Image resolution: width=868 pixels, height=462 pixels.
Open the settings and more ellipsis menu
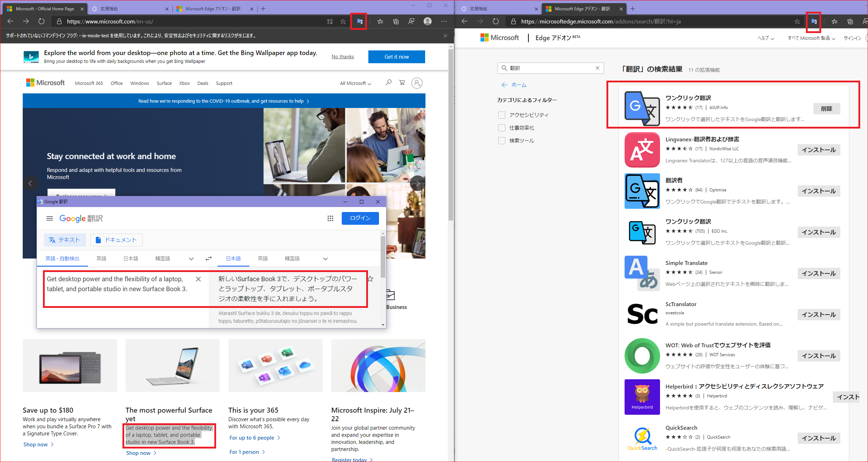tap(444, 21)
